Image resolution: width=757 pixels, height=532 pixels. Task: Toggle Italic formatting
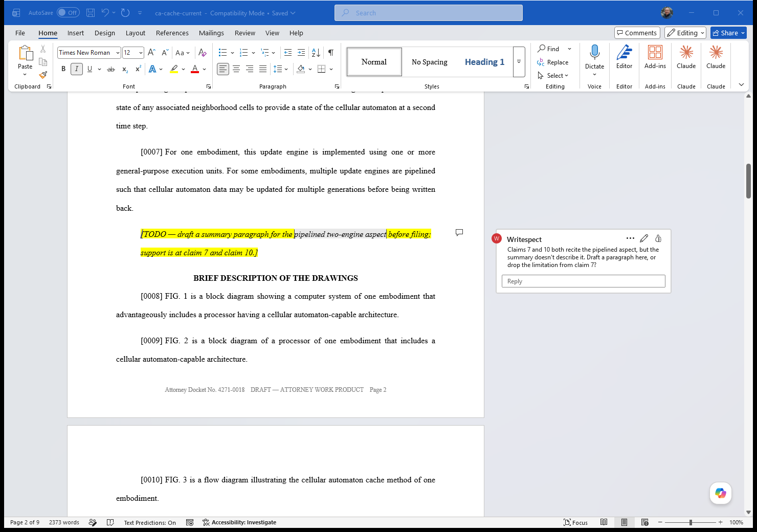(x=77, y=69)
